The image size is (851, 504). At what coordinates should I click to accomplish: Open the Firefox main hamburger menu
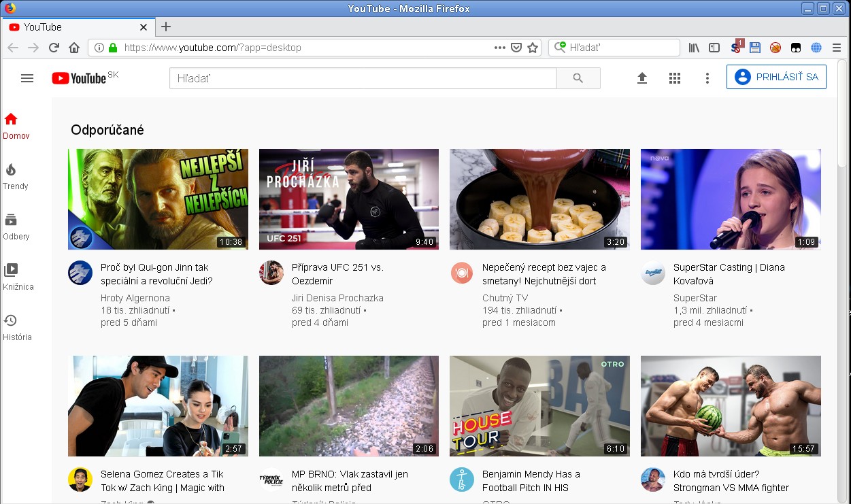click(x=837, y=48)
